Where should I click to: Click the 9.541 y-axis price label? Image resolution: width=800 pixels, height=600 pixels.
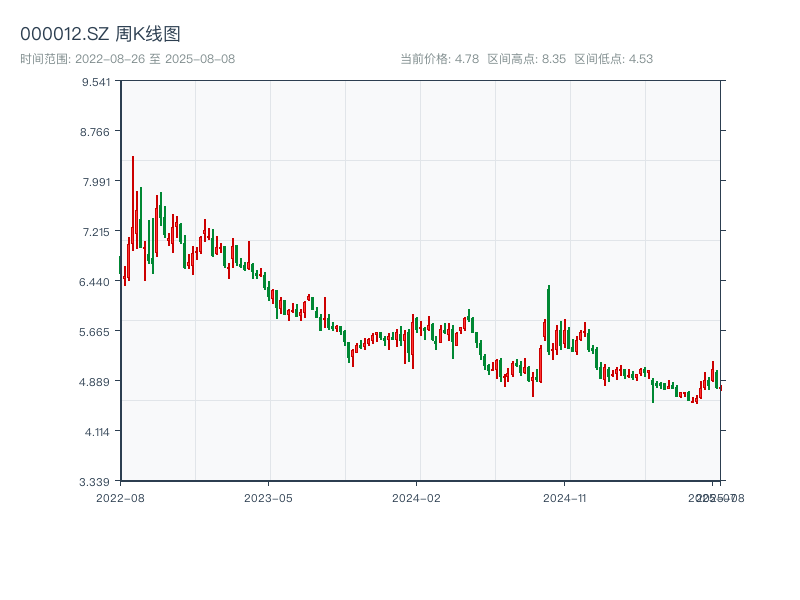coord(97,81)
